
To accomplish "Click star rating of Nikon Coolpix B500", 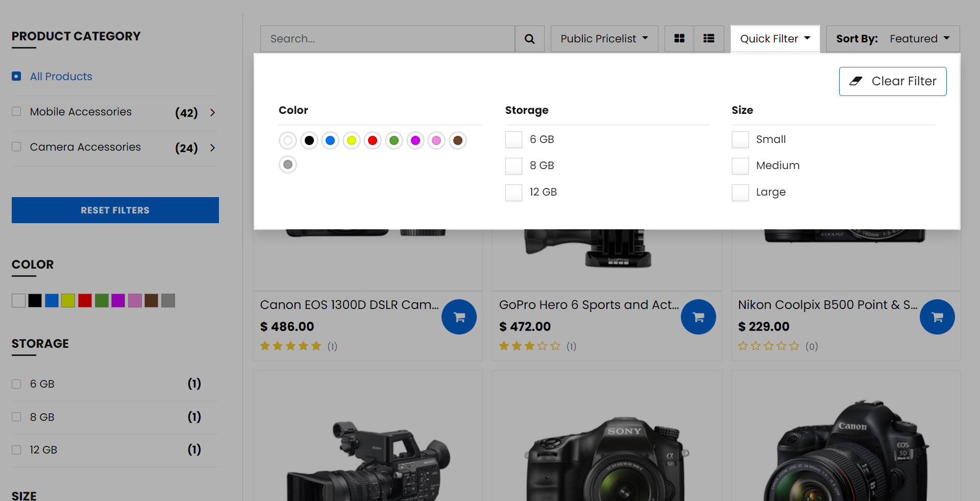I will tap(768, 346).
